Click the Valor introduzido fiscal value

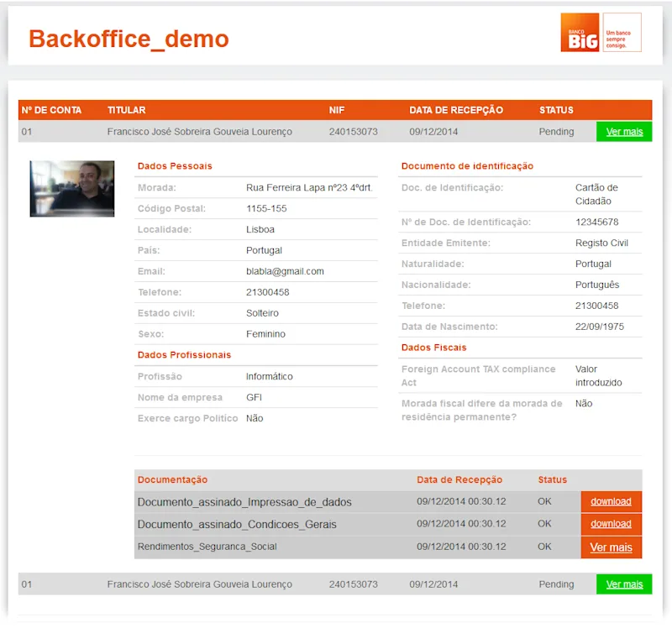(599, 375)
